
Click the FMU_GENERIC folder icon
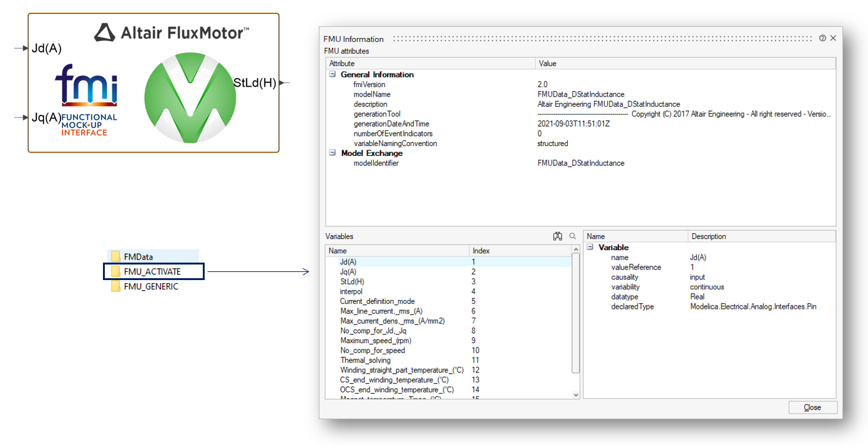coord(115,286)
